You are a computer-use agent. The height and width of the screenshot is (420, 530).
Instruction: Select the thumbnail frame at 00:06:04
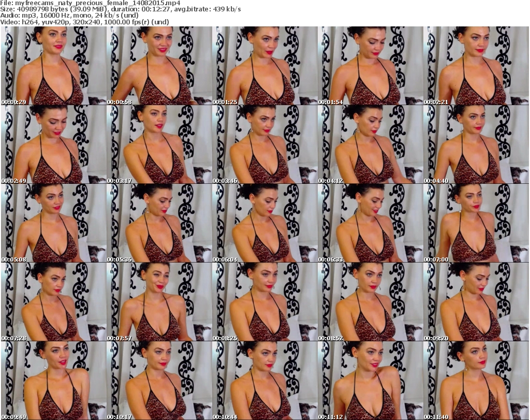[x=265, y=223]
